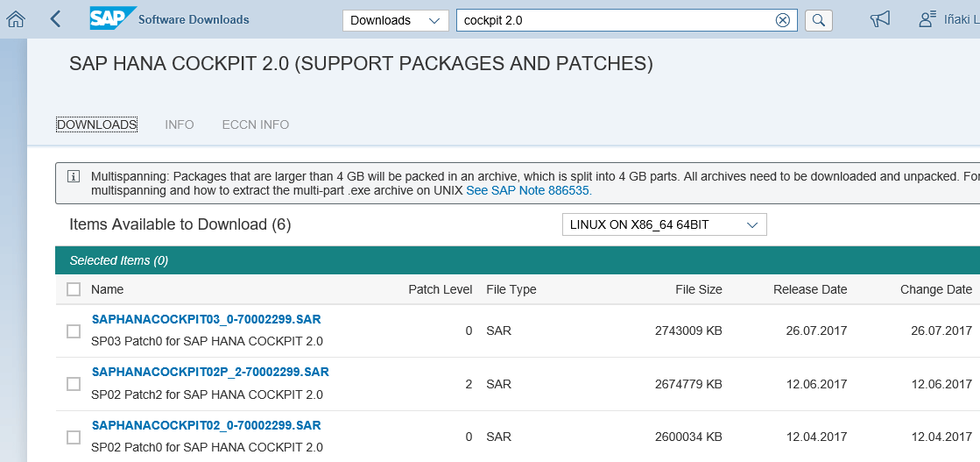Check the SAPHANACOCKPIT02_0 row checkbox
Viewport: 980px width, 462px height.
[74, 437]
